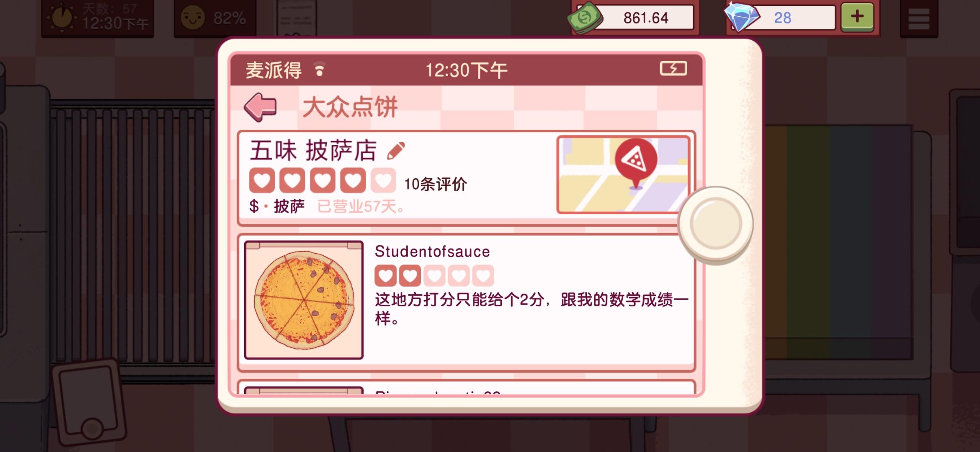Click the 861.64 money balance
The width and height of the screenshot is (980, 452).
click(x=645, y=18)
